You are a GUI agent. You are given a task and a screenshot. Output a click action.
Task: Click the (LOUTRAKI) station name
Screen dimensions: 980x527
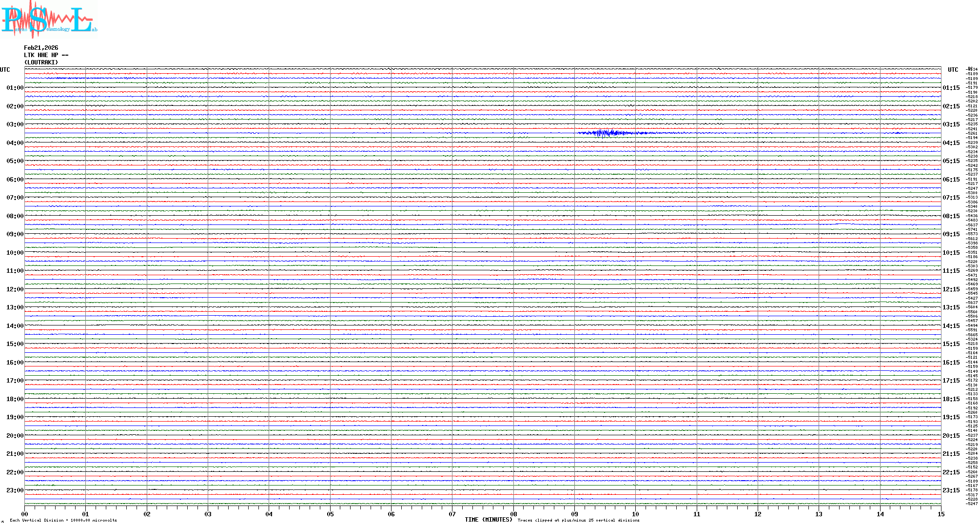click(x=41, y=62)
